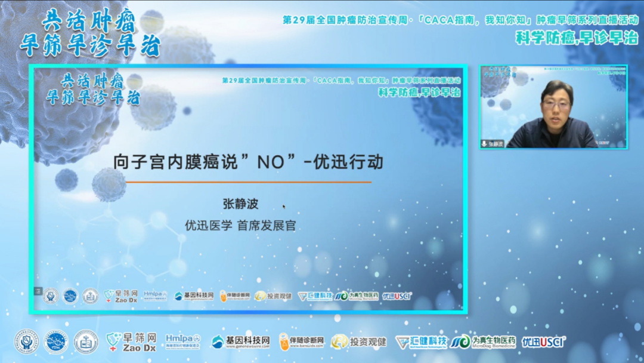Click the large calligraphy title 共话肿瘤 早筛早诊早治
644x363 pixels.
point(91,33)
